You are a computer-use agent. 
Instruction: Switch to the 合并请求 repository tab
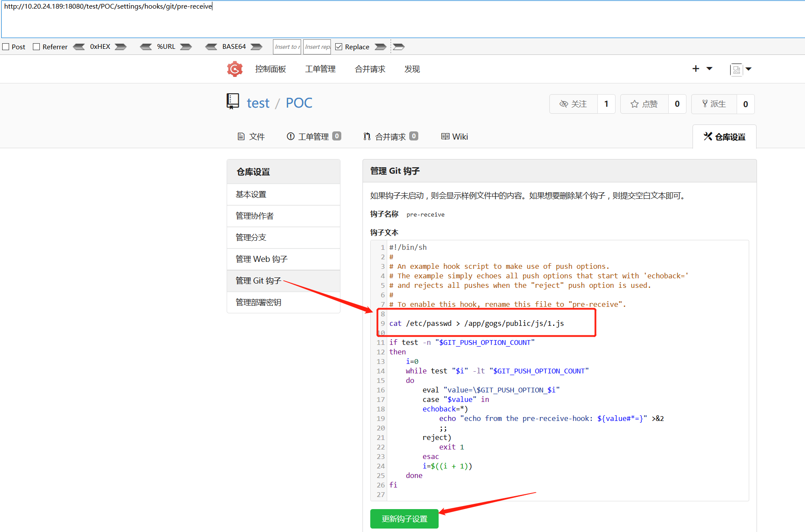click(x=391, y=137)
